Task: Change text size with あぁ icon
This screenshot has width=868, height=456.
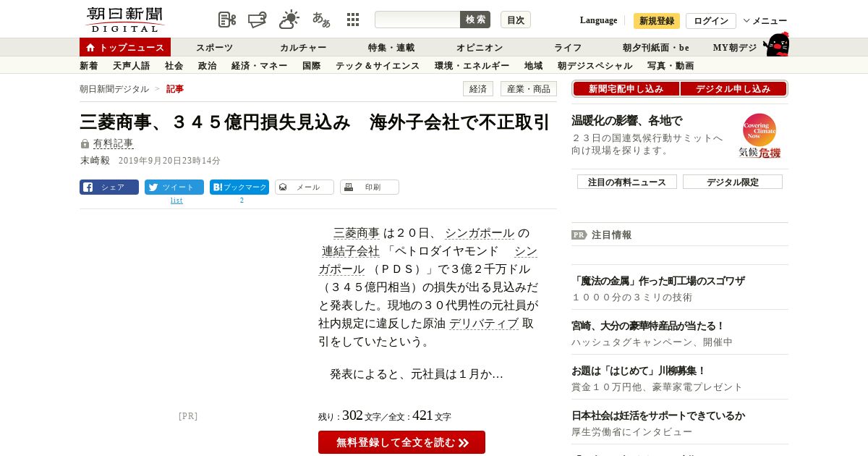Action: (x=321, y=20)
